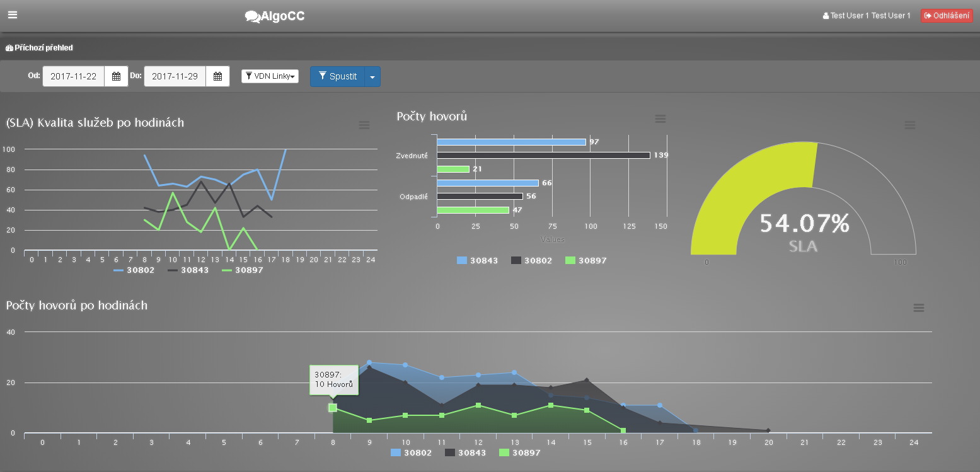Click Zvednuté bar with value 139

click(543, 155)
